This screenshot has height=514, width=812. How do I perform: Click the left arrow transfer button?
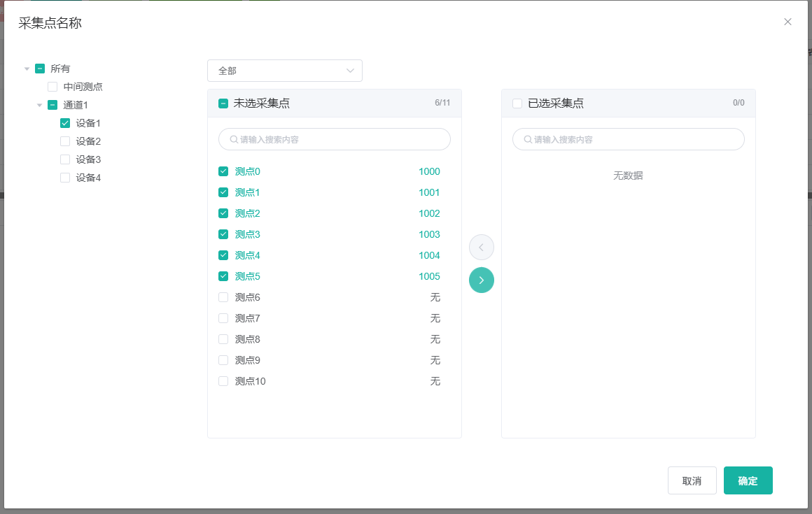pyautogui.click(x=482, y=247)
